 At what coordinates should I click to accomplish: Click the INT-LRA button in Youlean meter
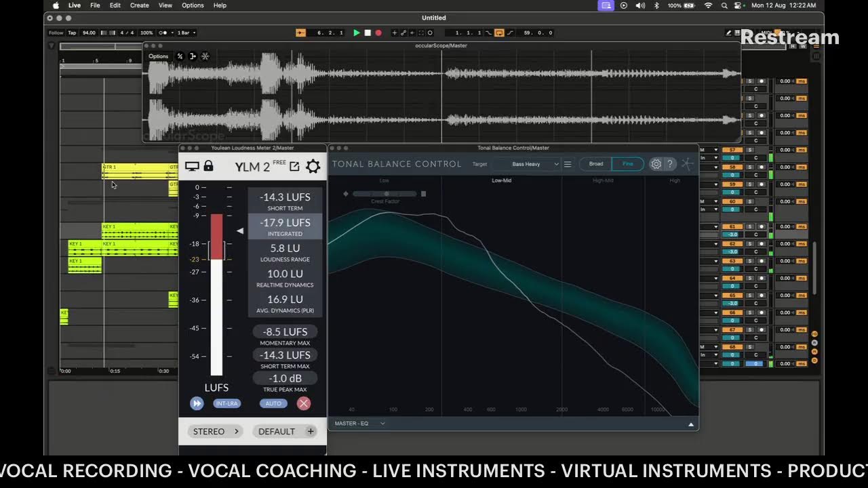tap(226, 403)
